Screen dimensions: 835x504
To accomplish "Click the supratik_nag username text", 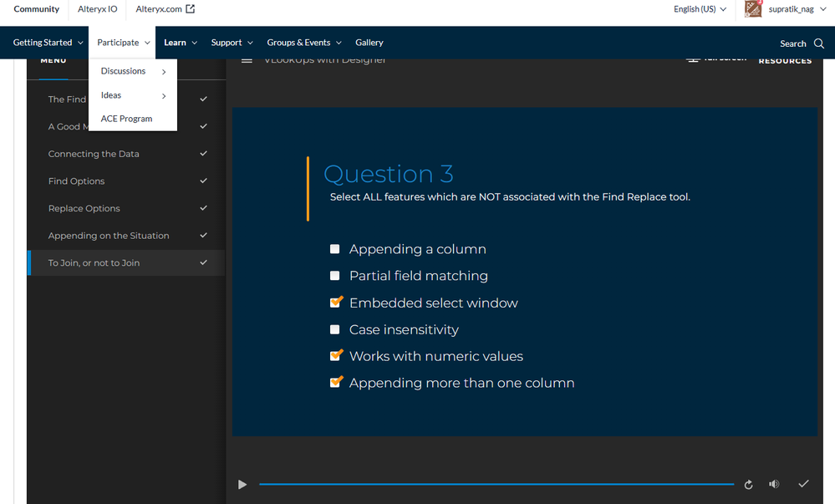I will click(791, 8).
